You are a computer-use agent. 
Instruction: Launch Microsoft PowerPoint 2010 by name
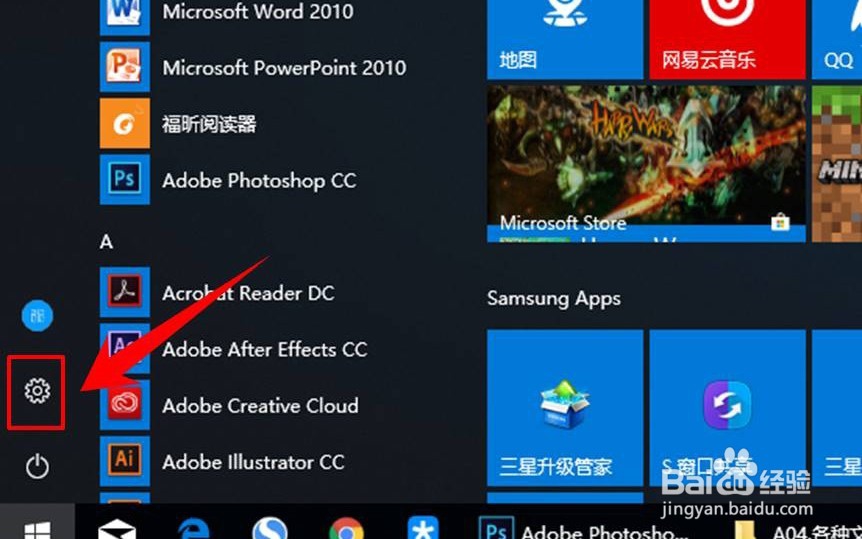point(284,68)
